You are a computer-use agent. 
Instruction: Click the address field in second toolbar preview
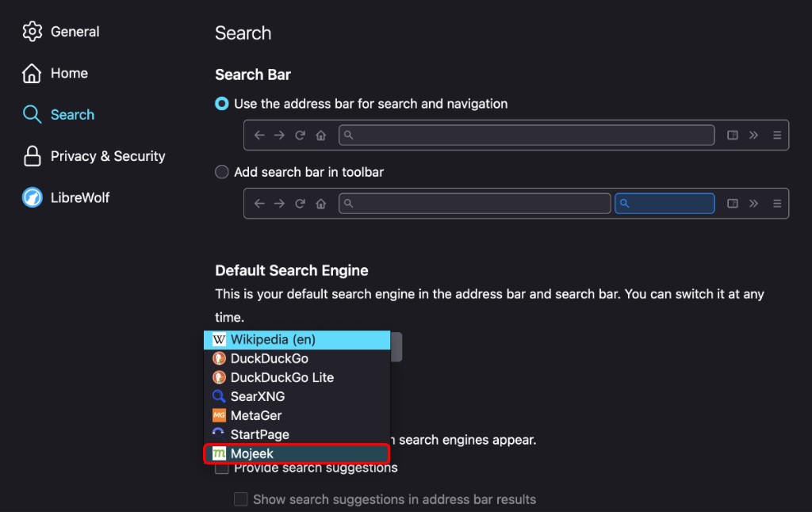(x=475, y=204)
